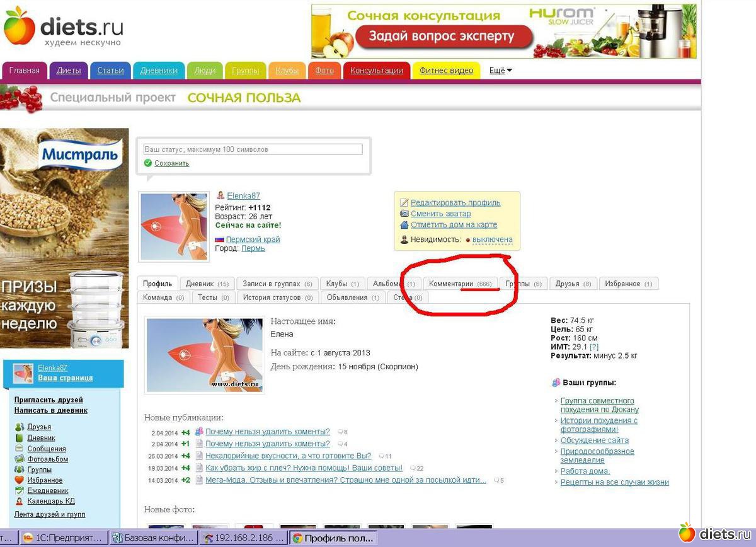The height and width of the screenshot is (547, 756).
Task: Open the Фитнес видео navigation tab
Action: [x=446, y=71]
